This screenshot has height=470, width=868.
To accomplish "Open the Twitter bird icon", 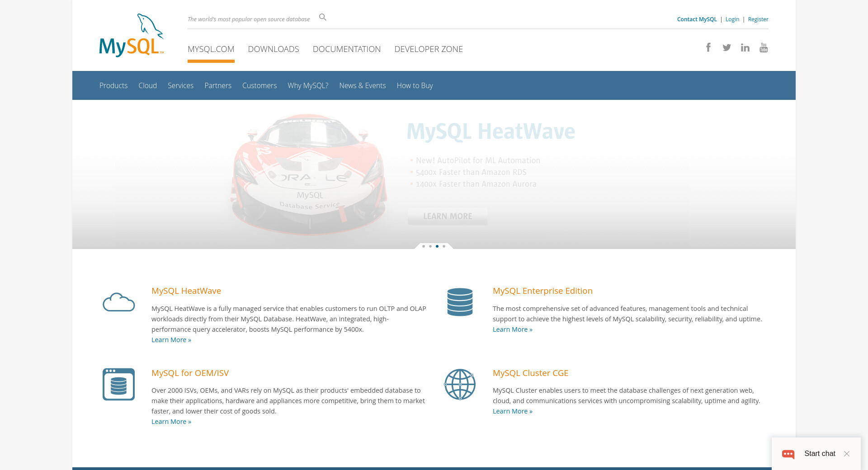I will 726,47.
